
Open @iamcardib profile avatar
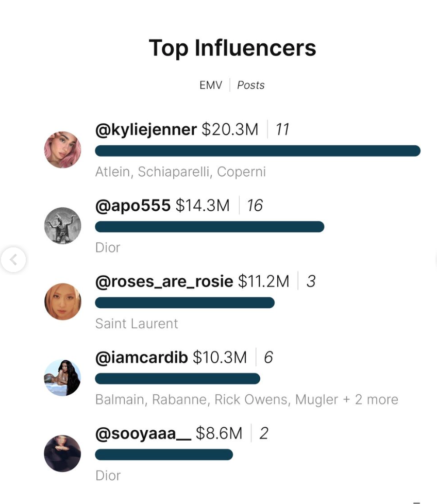[x=63, y=378]
